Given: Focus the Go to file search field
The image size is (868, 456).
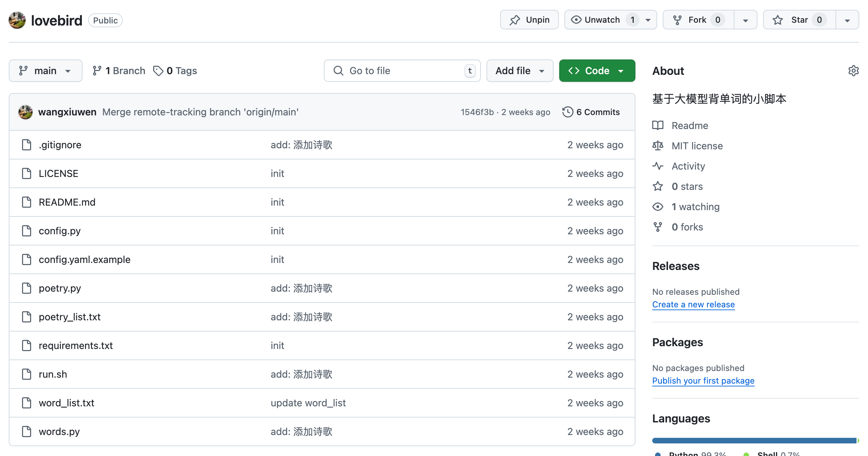Looking at the screenshot, I should (x=402, y=71).
